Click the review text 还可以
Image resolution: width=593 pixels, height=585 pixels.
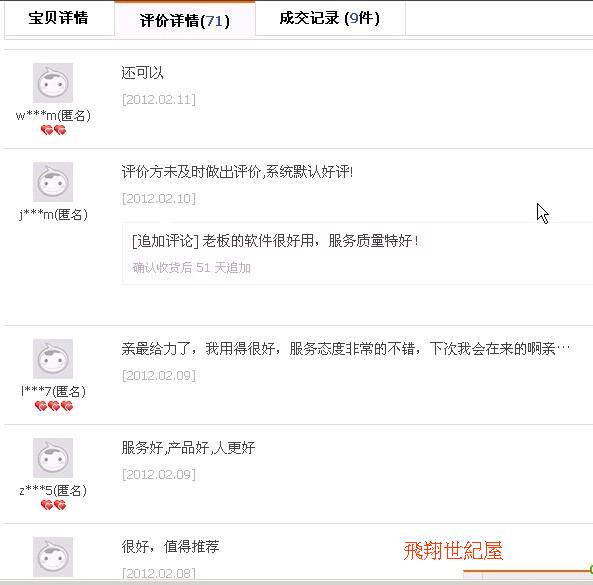coord(142,73)
